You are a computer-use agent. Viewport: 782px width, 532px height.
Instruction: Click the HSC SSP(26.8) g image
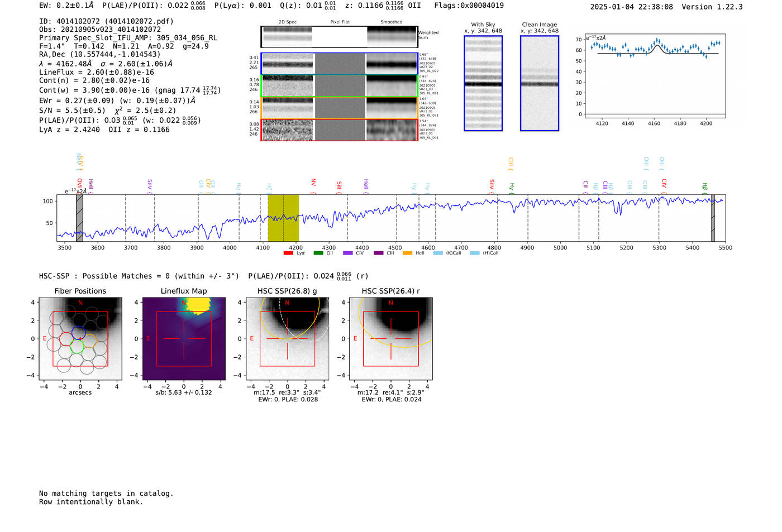[x=288, y=339]
